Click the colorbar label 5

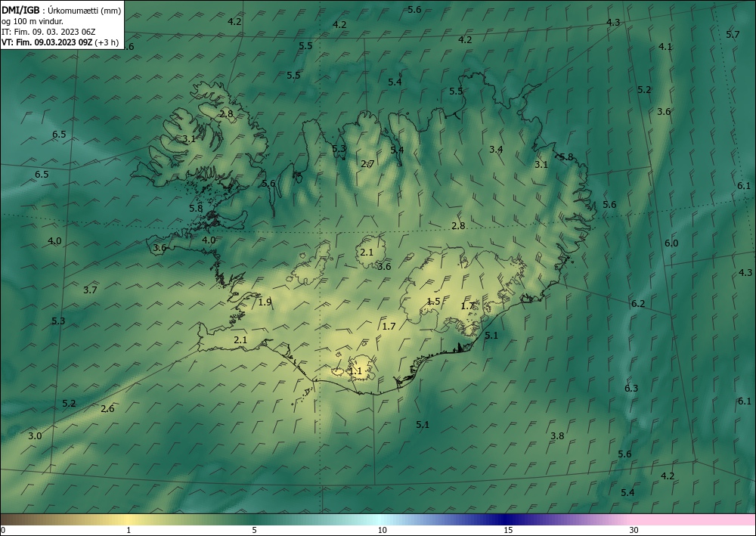254,531
